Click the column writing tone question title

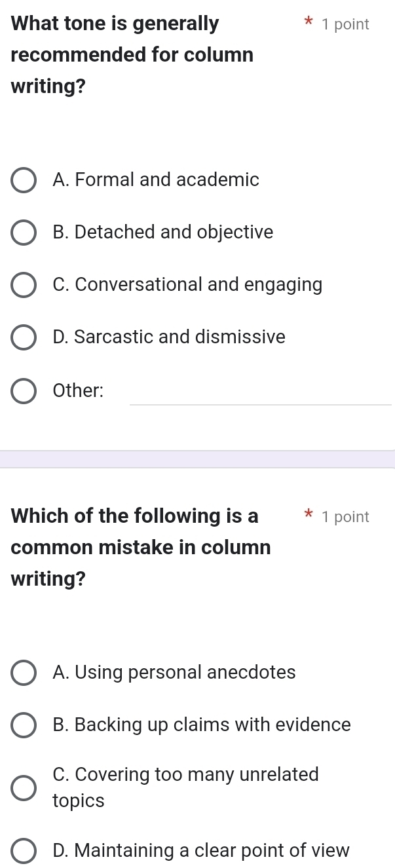coord(131,55)
